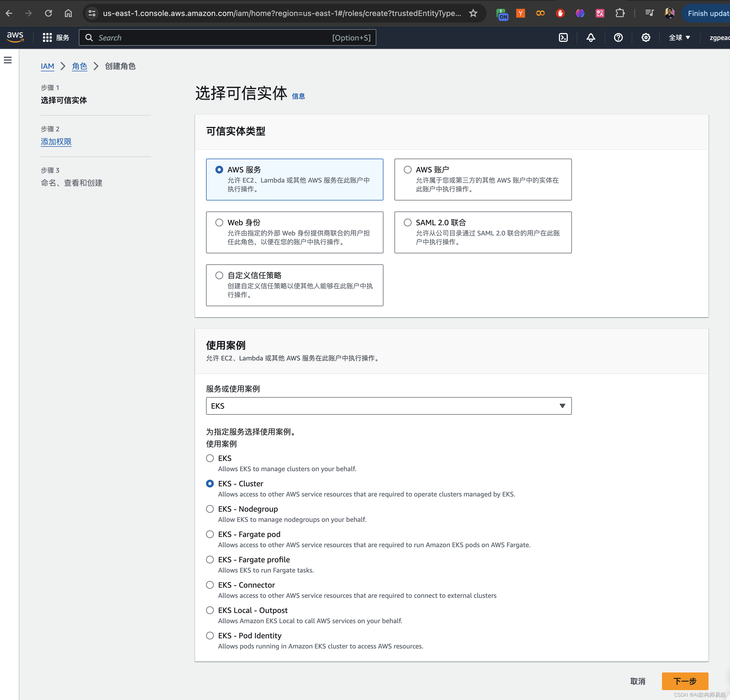This screenshot has height=700, width=730.
Task: Choose the EKS - Cluster use case
Action: tap(210, 483)
